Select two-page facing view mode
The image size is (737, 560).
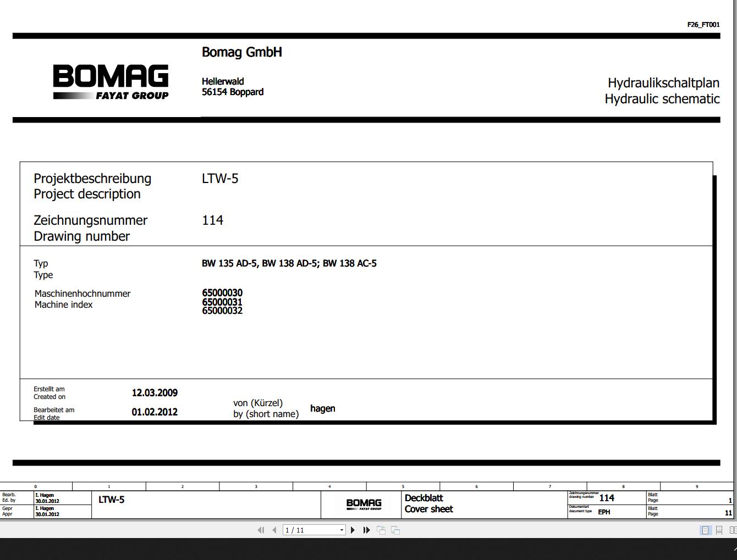coord(733,530)
